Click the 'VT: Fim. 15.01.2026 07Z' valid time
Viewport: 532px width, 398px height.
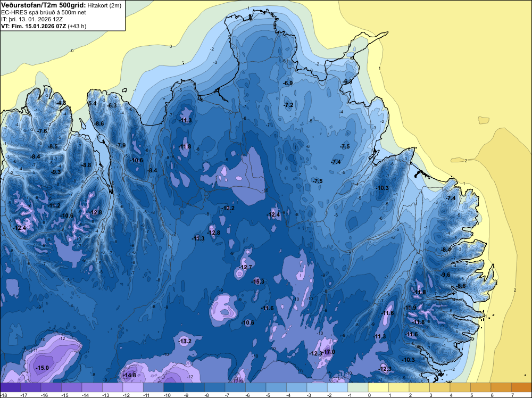(34, 26)
